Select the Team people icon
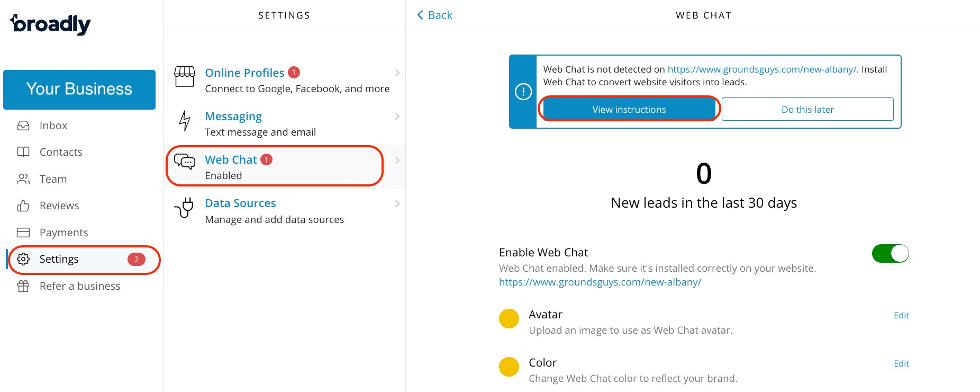This screenshot has height=392, width=980. tap(23, 179)
